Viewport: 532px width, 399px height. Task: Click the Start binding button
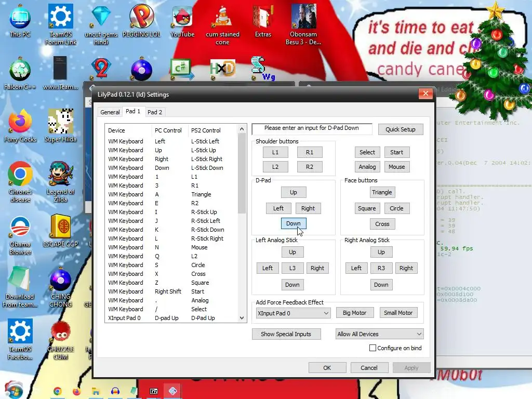point(396,152)
